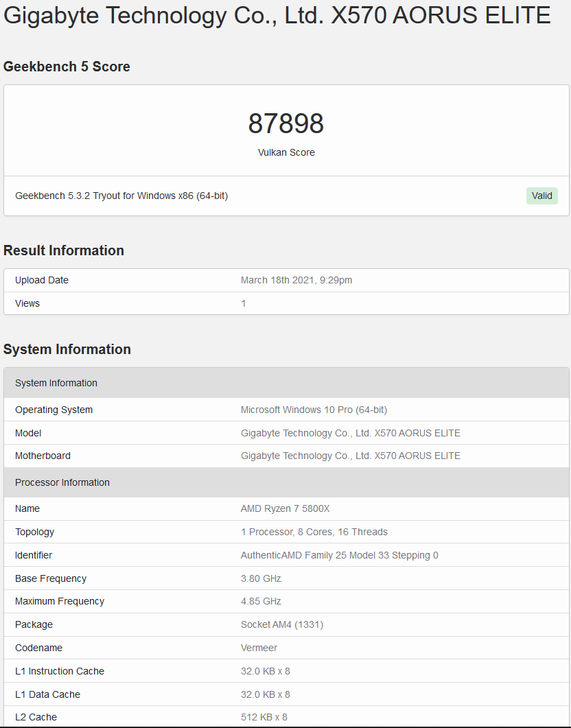Image resolution: width=571 pixels, height=728 pixels.
Task: Click L1 Data Cache value 32.0 KB x 8
Action: 265,694
